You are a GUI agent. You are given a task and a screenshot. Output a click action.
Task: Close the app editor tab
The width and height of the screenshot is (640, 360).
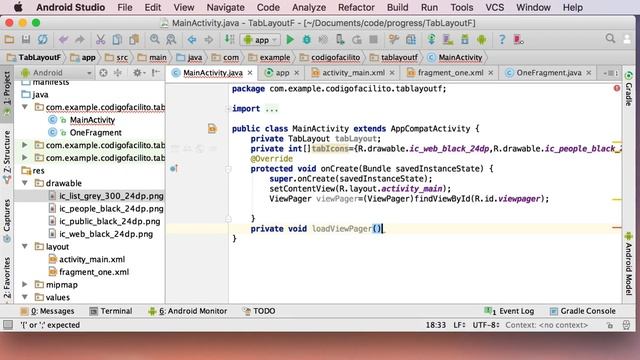point(297,73)
